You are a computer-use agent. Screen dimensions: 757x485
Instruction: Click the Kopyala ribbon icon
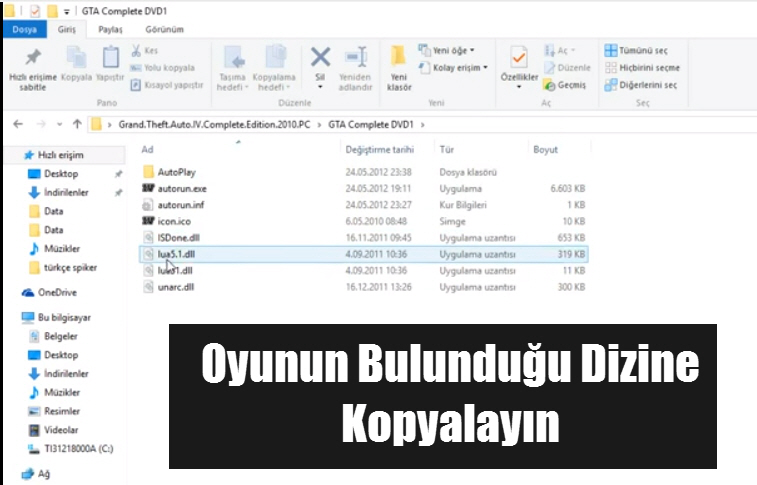(x=76, y=64)
